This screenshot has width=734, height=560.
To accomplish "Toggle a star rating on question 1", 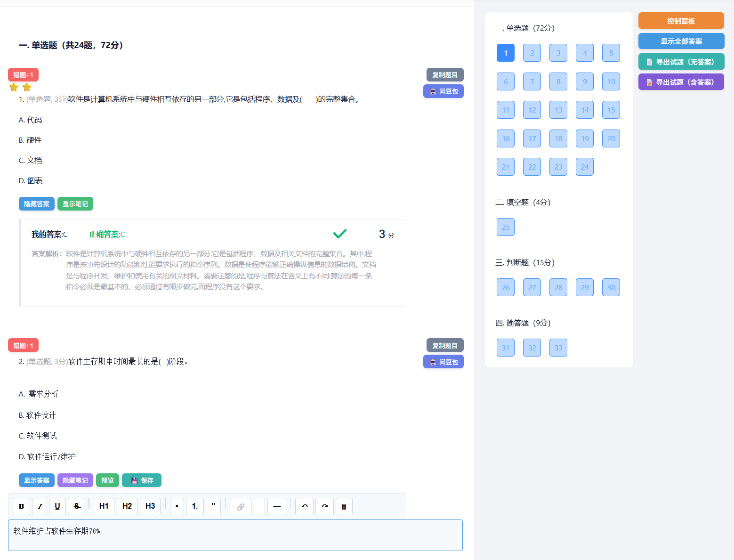I will [13, 87].
